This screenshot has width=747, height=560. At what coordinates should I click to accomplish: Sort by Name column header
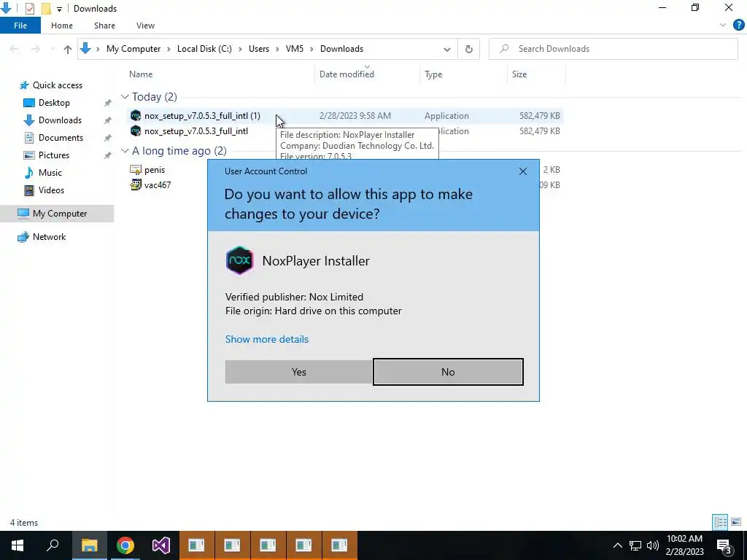141,74
